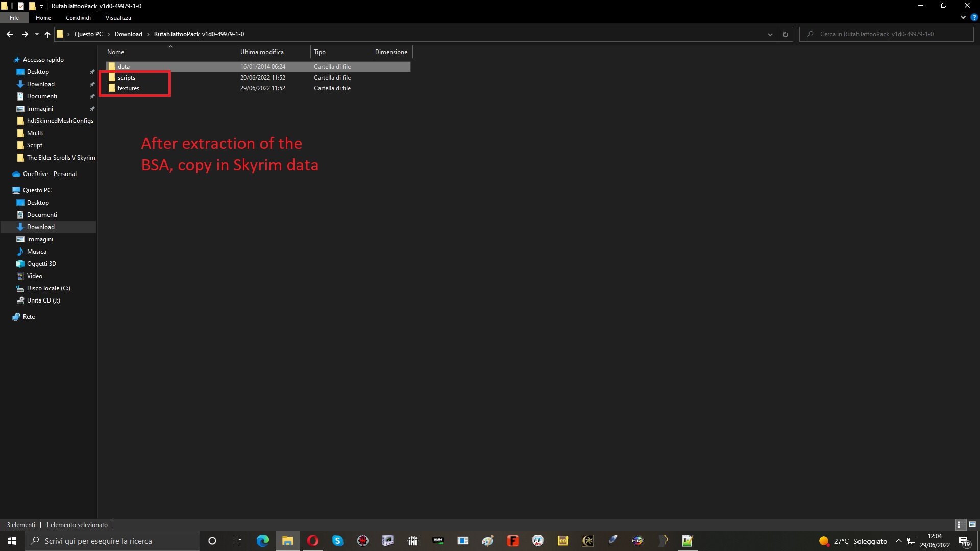Screen dimensions: 980x551
Task: Open Oggetti 3D in sidebar
Action: coord(41,264)
